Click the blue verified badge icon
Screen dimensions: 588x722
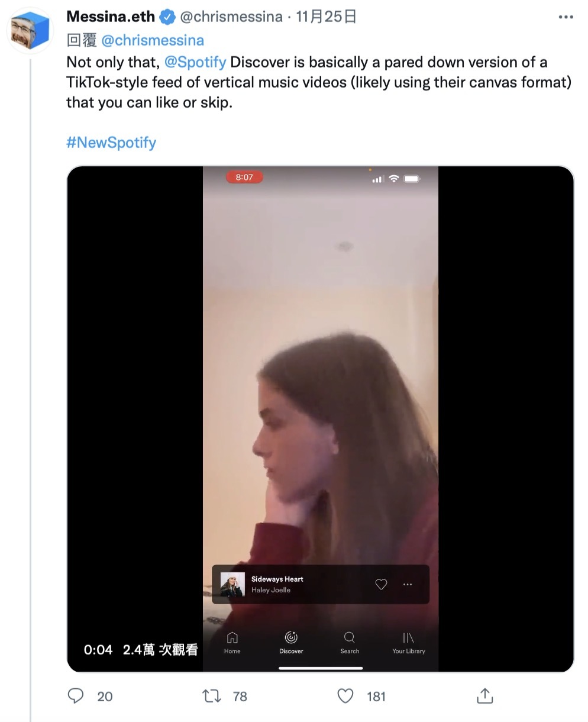coord(168,17)
